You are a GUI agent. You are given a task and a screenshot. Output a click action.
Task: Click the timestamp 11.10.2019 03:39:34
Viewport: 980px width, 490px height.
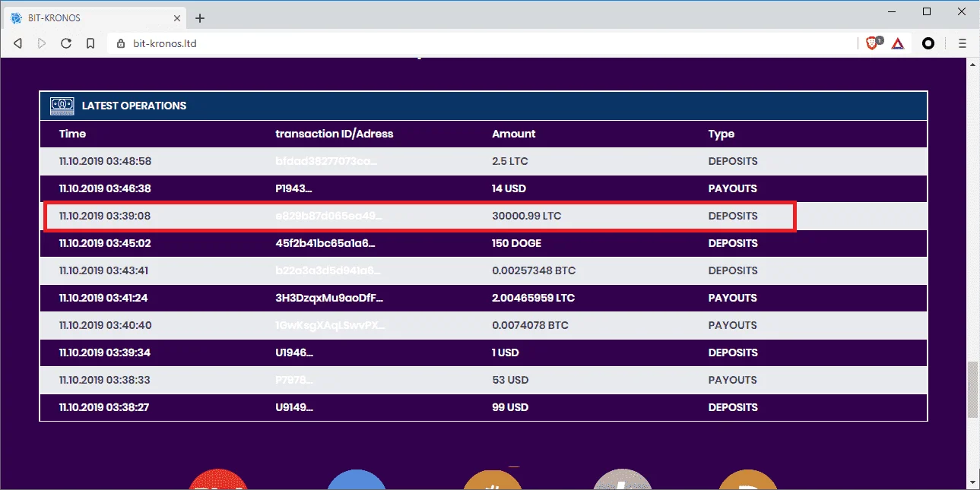click(104, 352)
